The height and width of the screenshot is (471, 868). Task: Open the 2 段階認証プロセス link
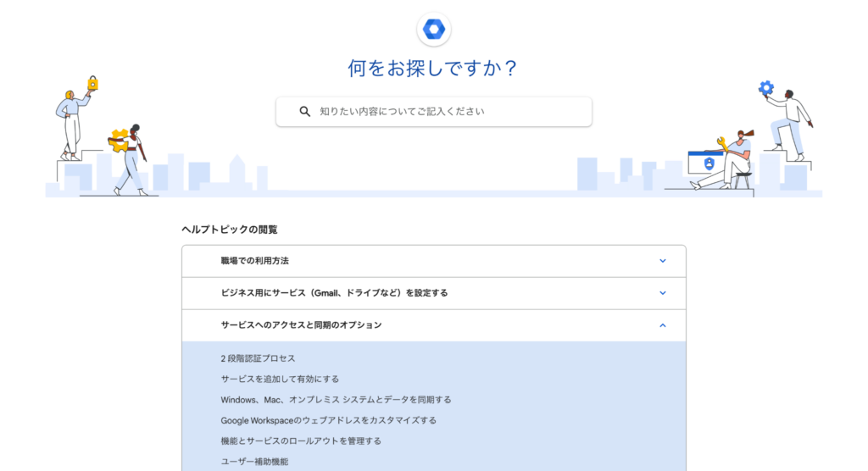tap(258, 358)
